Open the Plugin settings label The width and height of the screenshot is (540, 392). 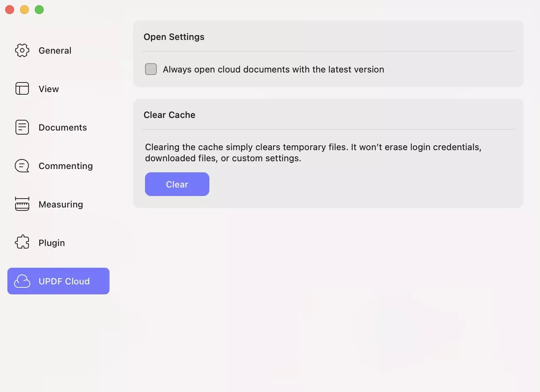pyautogui.click(x=52, y=243)
